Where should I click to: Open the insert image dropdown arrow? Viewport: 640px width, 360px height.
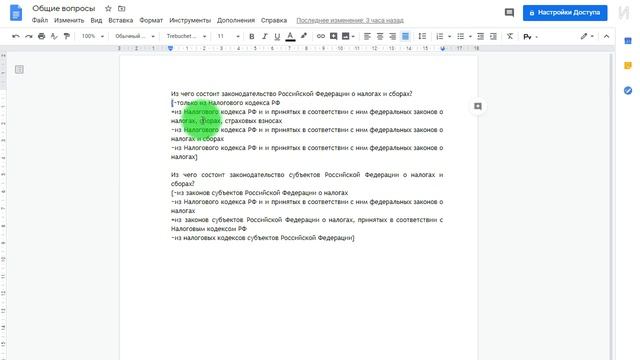coord(353,36)
